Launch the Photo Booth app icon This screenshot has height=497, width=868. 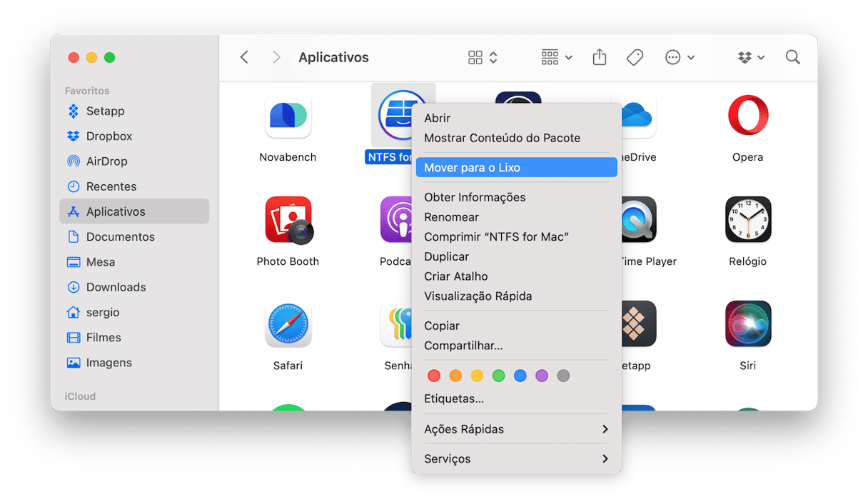click(x=288, y=220)
